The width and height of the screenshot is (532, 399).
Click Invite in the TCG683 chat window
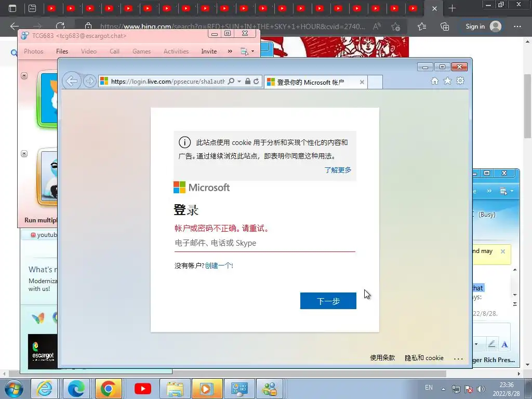(x=209, y=51)
